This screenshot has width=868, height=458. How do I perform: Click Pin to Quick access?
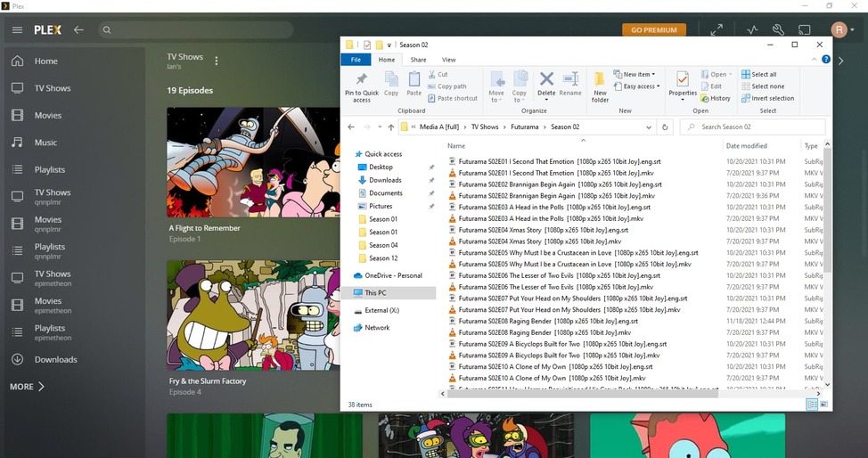point(362,87)
